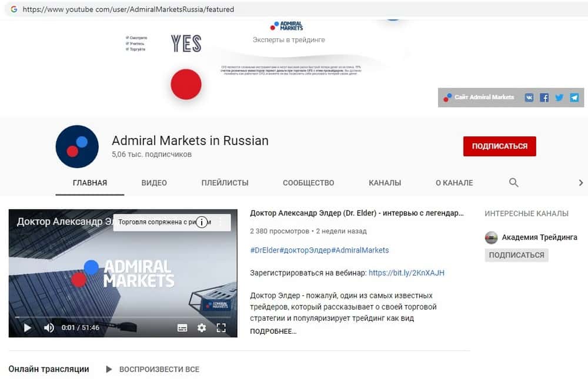This screenshot has width=588, height=379.
Task: Mute the video with the speaker icon
Action: 49,328
